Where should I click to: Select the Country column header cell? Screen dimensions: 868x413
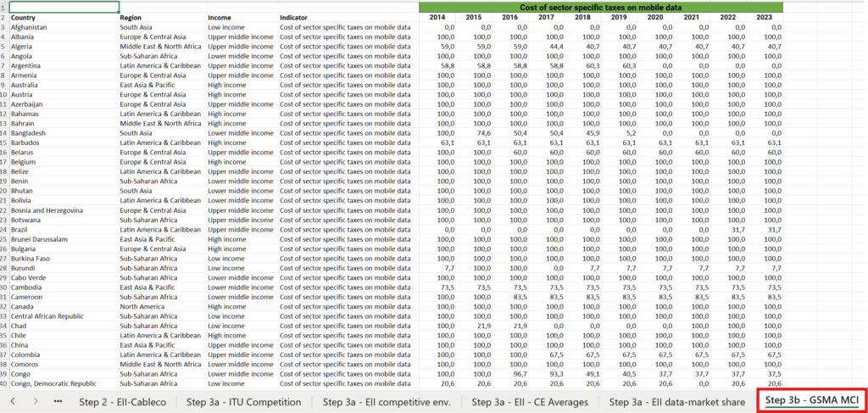[x=64, y=18]
